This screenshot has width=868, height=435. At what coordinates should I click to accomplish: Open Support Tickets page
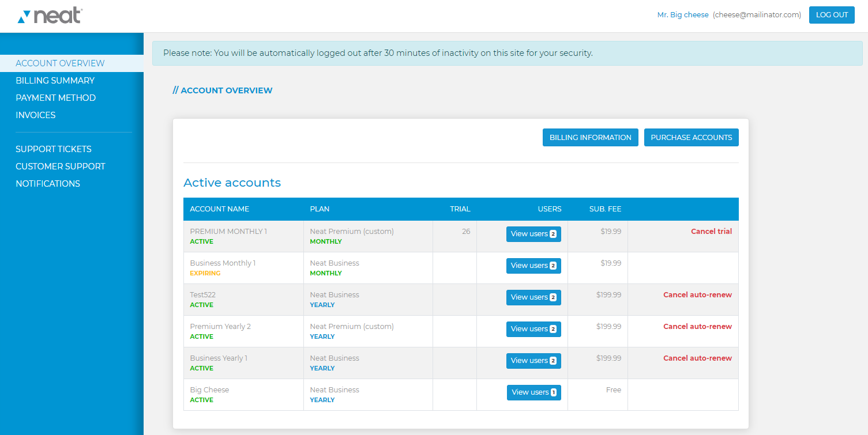click(x=54, y=149)
